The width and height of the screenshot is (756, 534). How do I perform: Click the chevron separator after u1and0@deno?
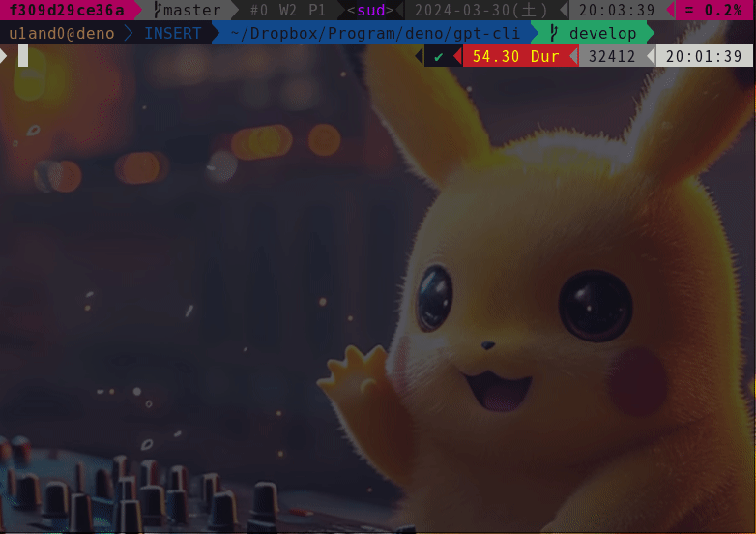(129, 33)
